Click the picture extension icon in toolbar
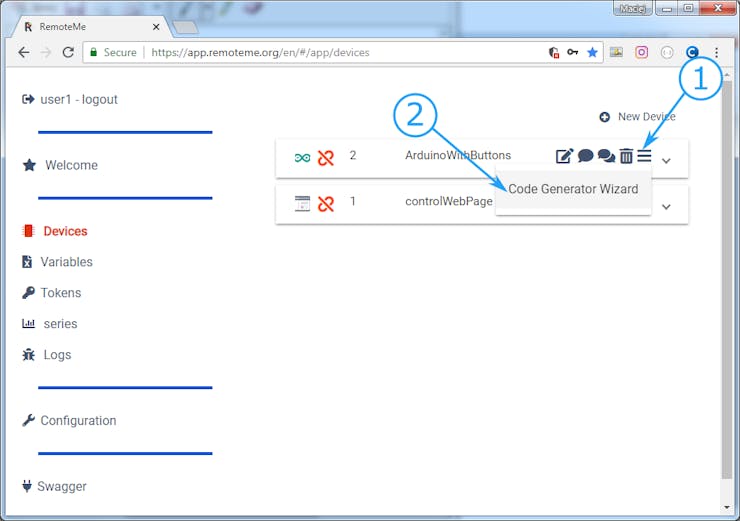Viewport: 740px width, 521px height. tap(616, 52)
